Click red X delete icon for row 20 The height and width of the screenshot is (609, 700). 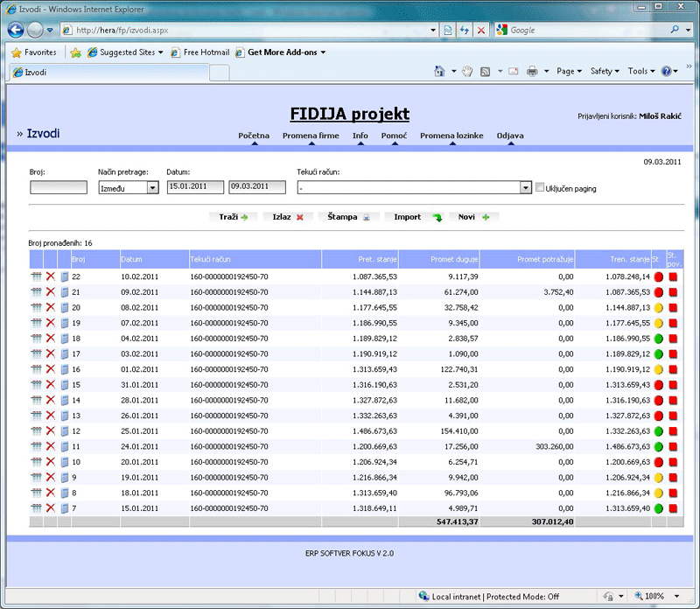[x=50, y=308]
